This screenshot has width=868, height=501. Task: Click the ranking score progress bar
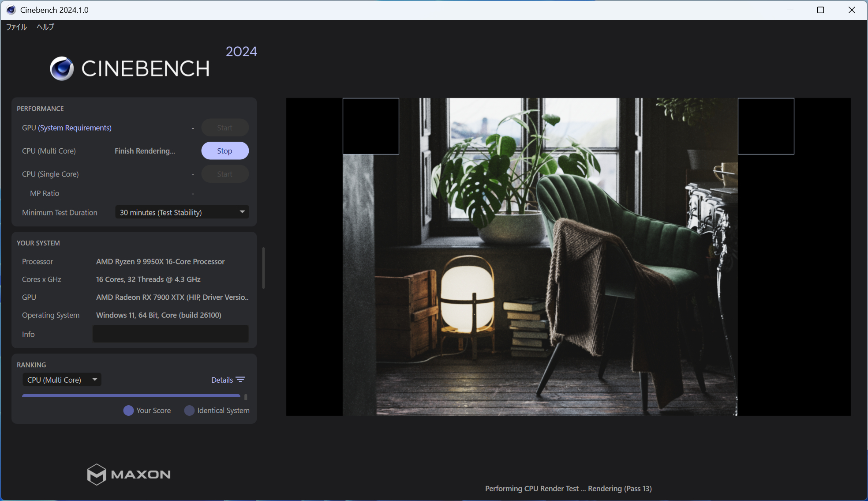(x=131, y=396)
